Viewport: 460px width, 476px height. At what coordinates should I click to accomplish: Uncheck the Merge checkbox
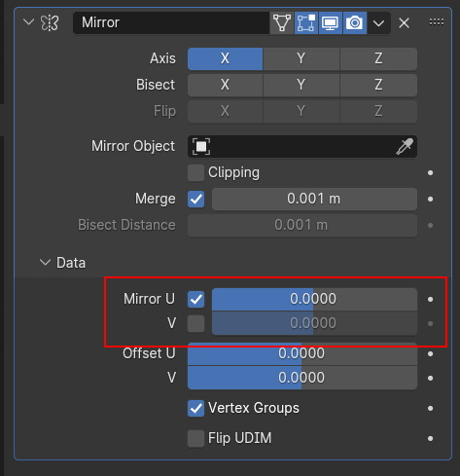tap(195, 199)
